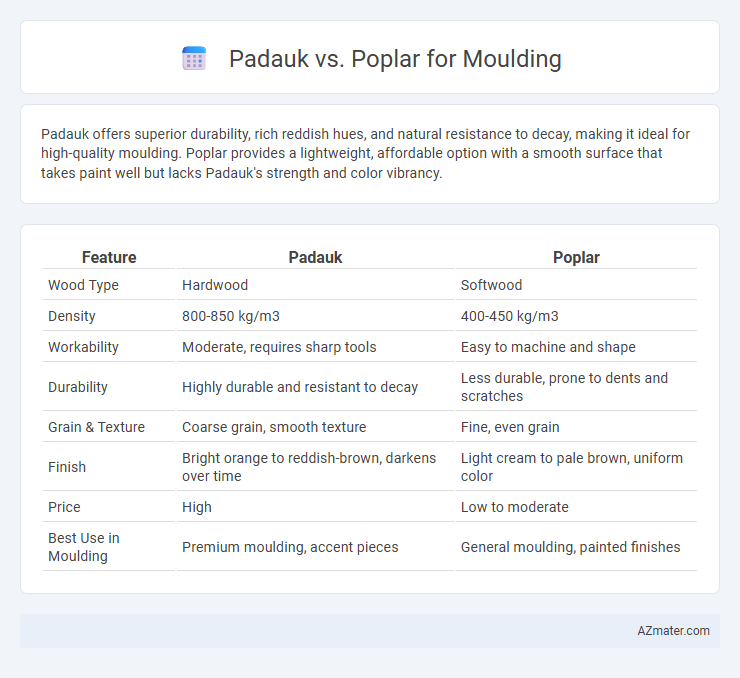Select the Padauk column header
740x678 pixels.
click(x=315, y=257)
